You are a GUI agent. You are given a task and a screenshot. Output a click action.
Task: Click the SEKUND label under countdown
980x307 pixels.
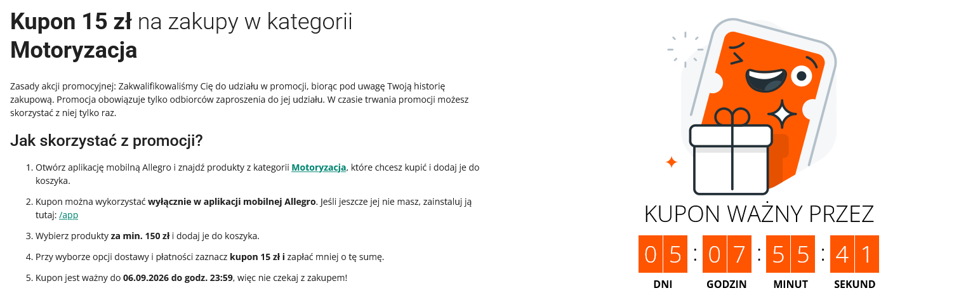click(x=854, y=284)
